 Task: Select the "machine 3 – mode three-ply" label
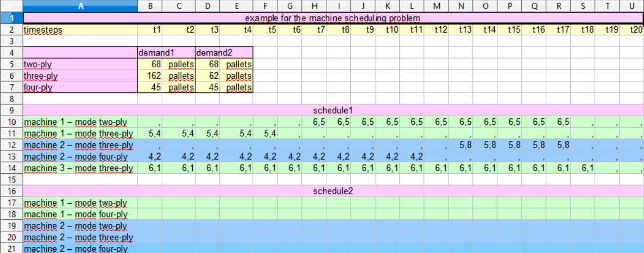click(80, 168)
